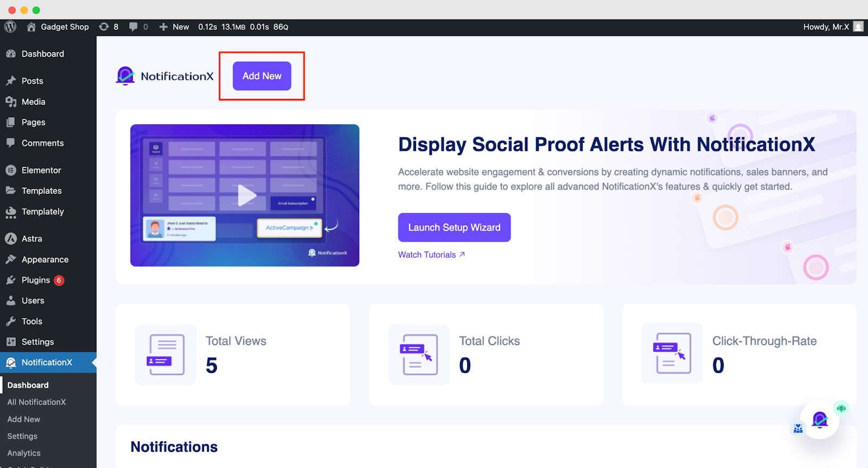Click the Pages document icon

pos(11,122)
